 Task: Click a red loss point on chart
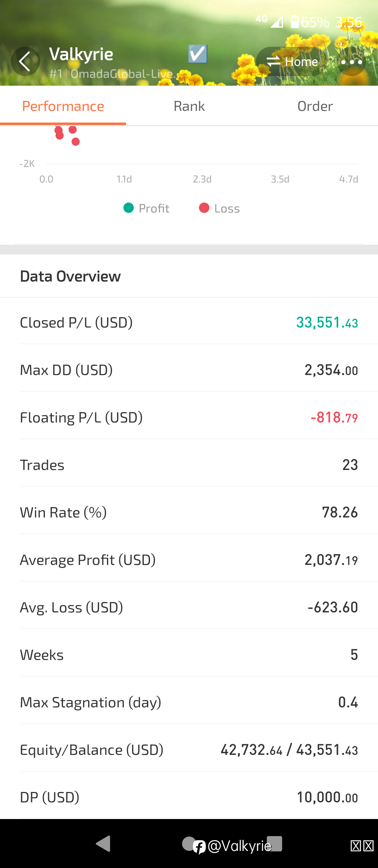(x=76, y=141)
